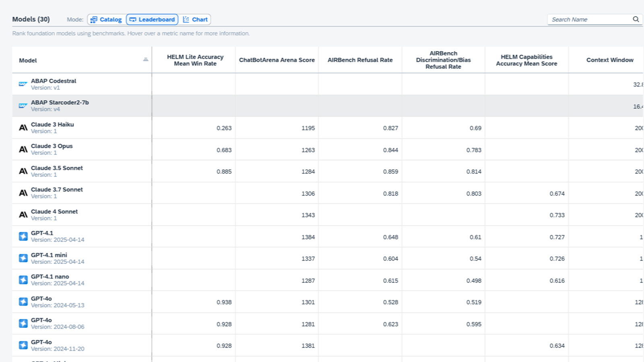Viewport: 644px width, 362px height.
Task: Click the 0.634 HELM Capabilities score
Action: (557, 346)
